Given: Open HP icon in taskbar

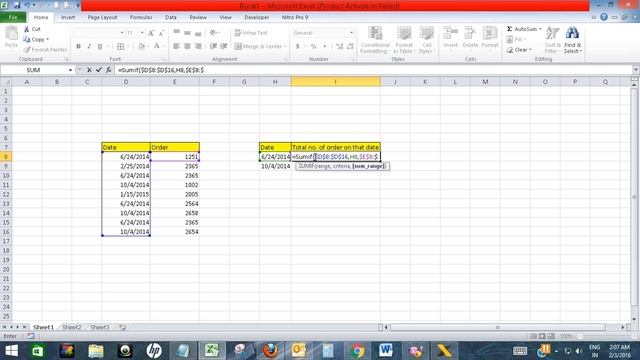Looking at the screenshot, I should pos(154,351).
